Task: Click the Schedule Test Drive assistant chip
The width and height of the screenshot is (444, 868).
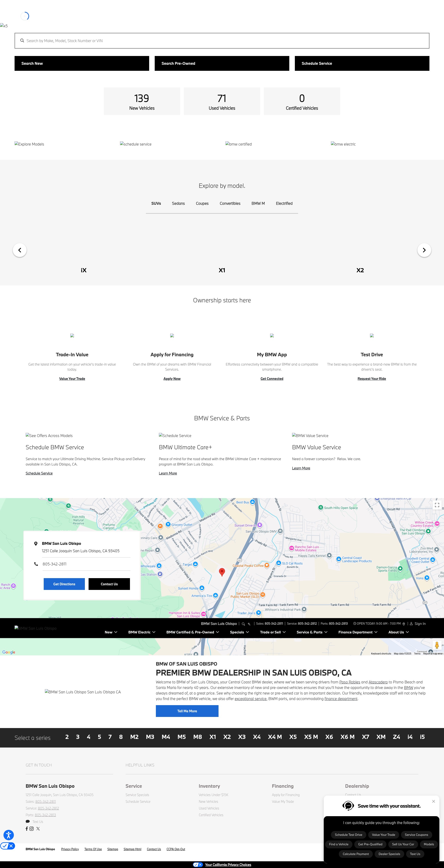Action: [x=349, y=835]
